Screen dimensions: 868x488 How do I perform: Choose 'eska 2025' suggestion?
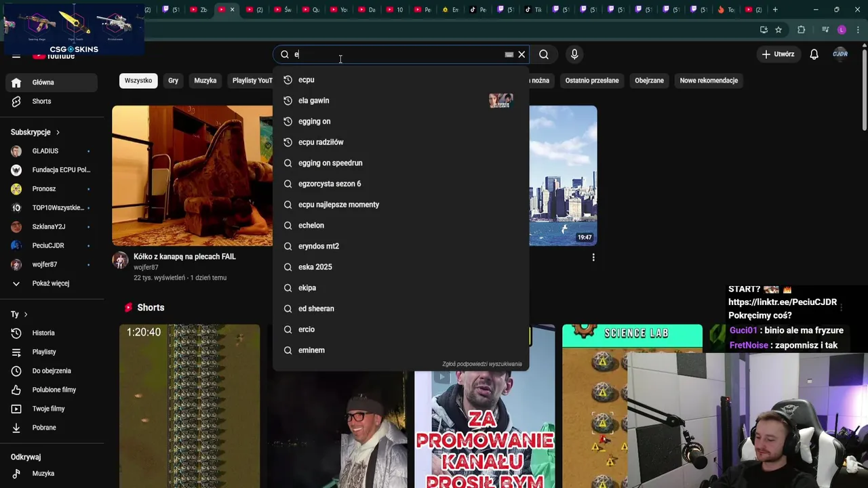tap(400, 267)
